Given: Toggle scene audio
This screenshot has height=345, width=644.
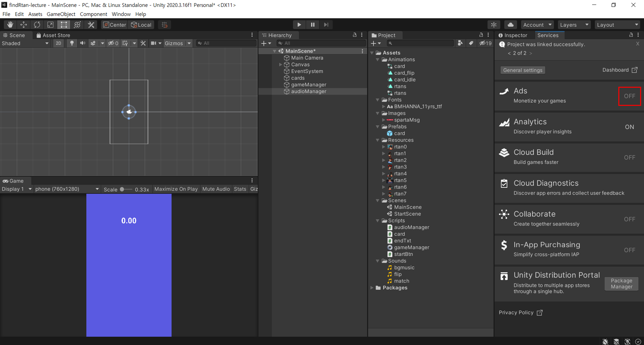Looking at the screenshot, I should [x=83, y=43].
